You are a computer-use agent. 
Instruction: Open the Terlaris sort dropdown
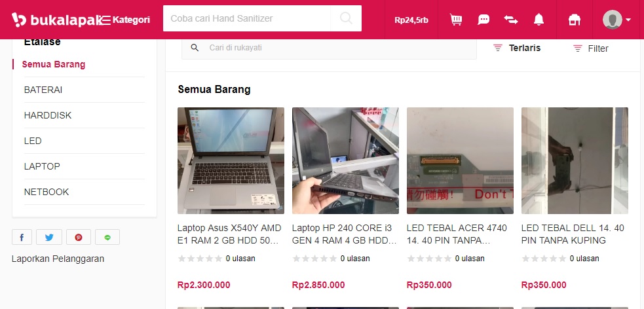(x=517, y=48)
